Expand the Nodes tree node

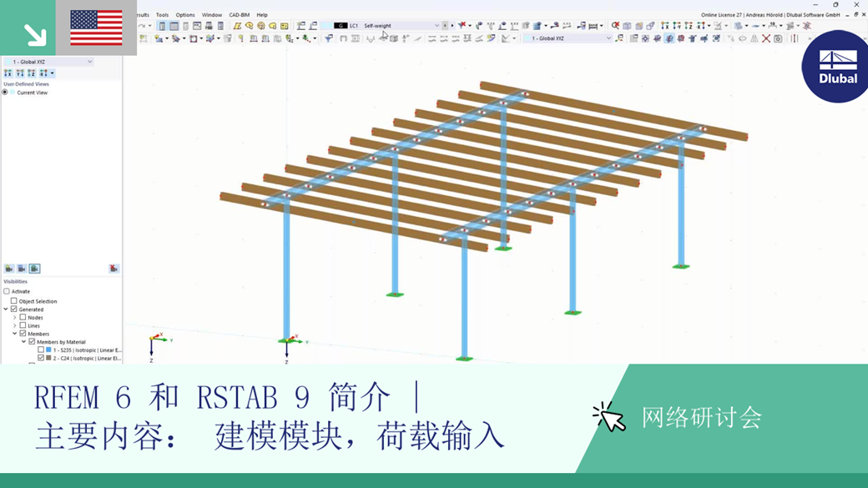15,318
